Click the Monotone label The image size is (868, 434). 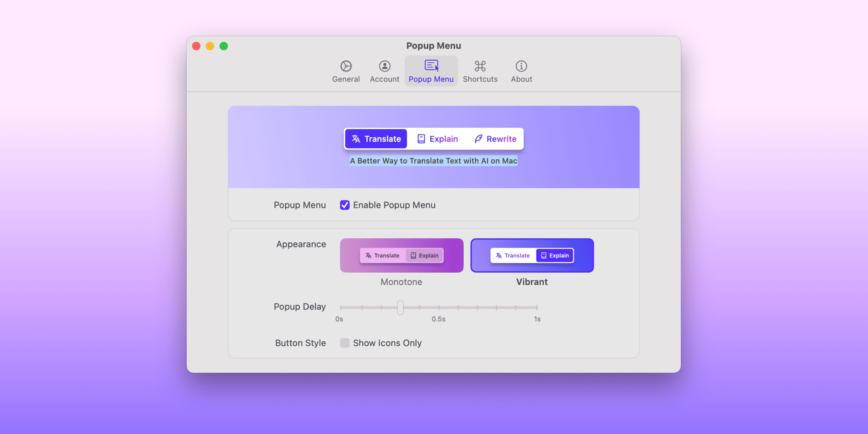[x=401, y=282]
